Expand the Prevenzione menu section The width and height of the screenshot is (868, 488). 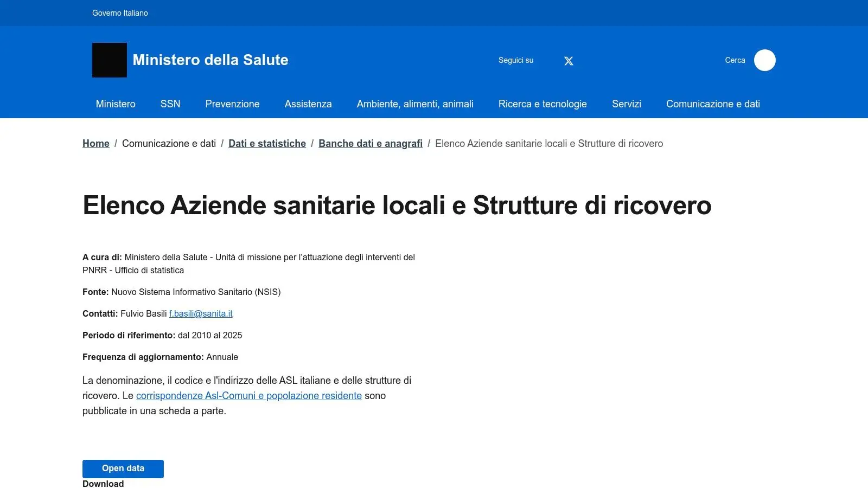(x=232, y=104)
